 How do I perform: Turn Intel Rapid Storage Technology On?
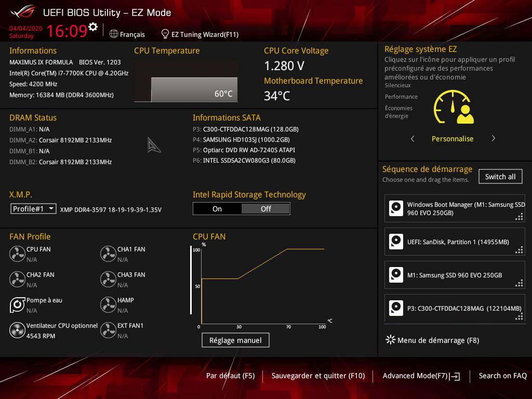[x=217, y=209]
